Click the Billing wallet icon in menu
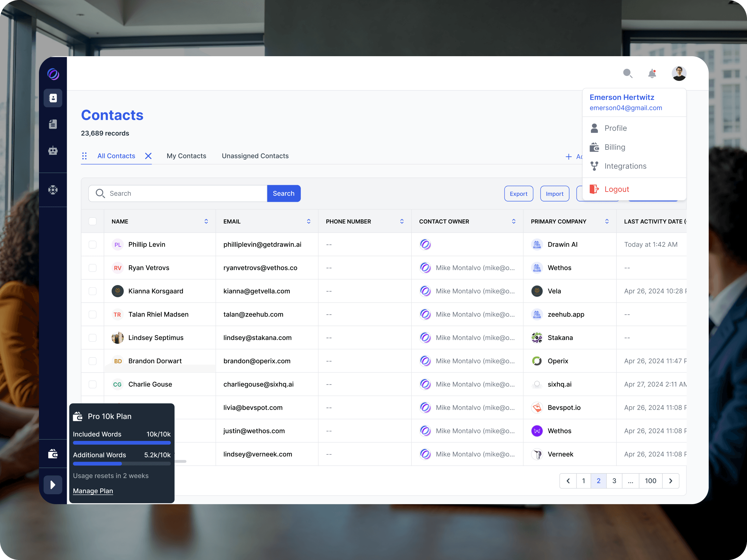This screenshot has height=560, width=747. 594,147
